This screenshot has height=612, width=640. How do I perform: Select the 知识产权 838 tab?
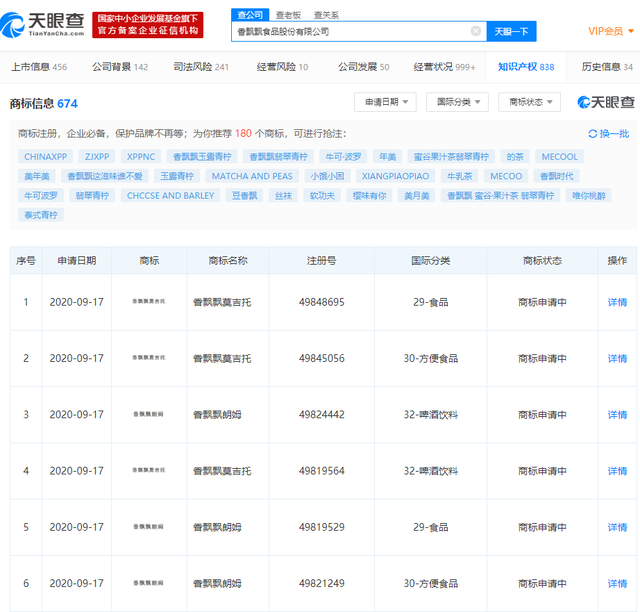coord(526,67)
